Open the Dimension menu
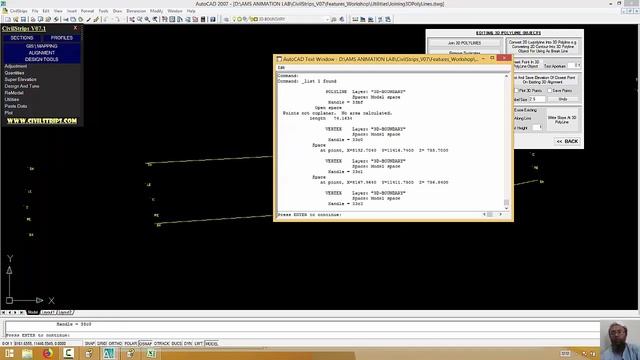 (x=136, y=11)
